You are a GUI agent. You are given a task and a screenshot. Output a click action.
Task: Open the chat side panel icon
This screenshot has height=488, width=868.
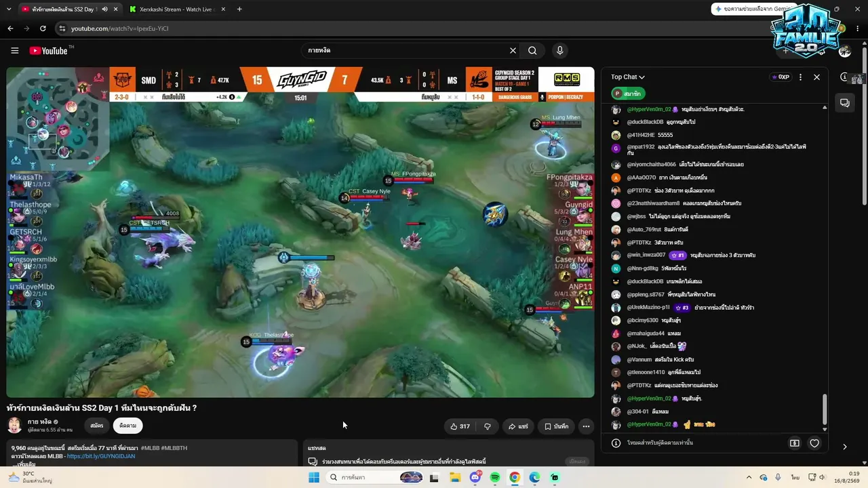click(x=845, y=103)
